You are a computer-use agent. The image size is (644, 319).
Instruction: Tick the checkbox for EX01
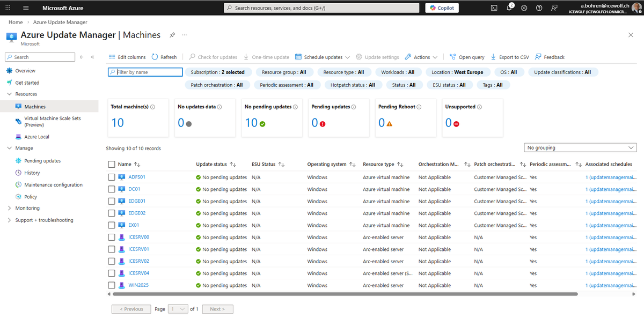coord(112,225)
